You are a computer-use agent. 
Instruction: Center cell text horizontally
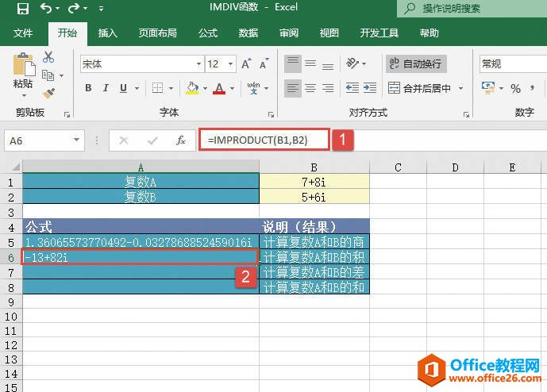click(x=310, y=88)
